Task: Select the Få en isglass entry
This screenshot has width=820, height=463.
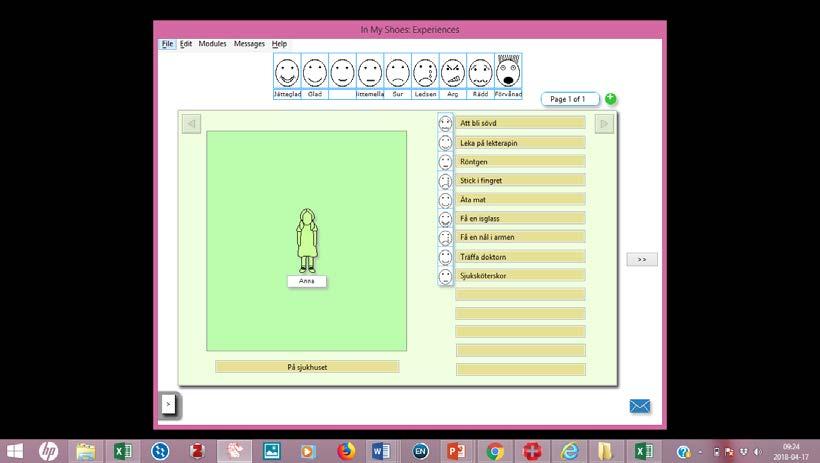Action: tap(520, 218)
